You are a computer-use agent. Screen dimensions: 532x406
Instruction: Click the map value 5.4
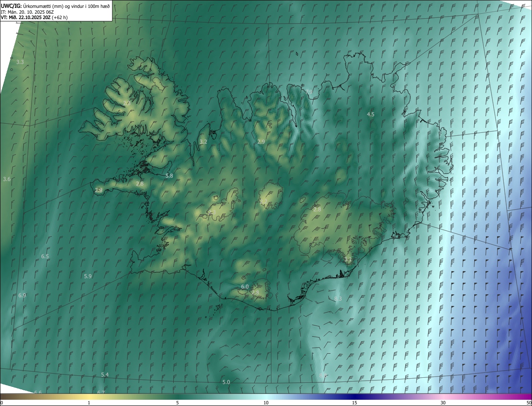tap(105, 374)
